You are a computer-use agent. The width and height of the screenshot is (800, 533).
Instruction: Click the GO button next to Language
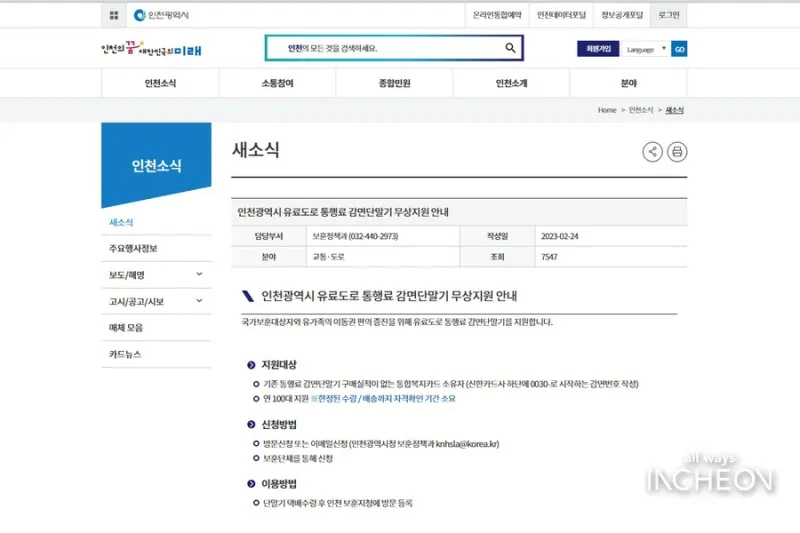tap(679, 49)
